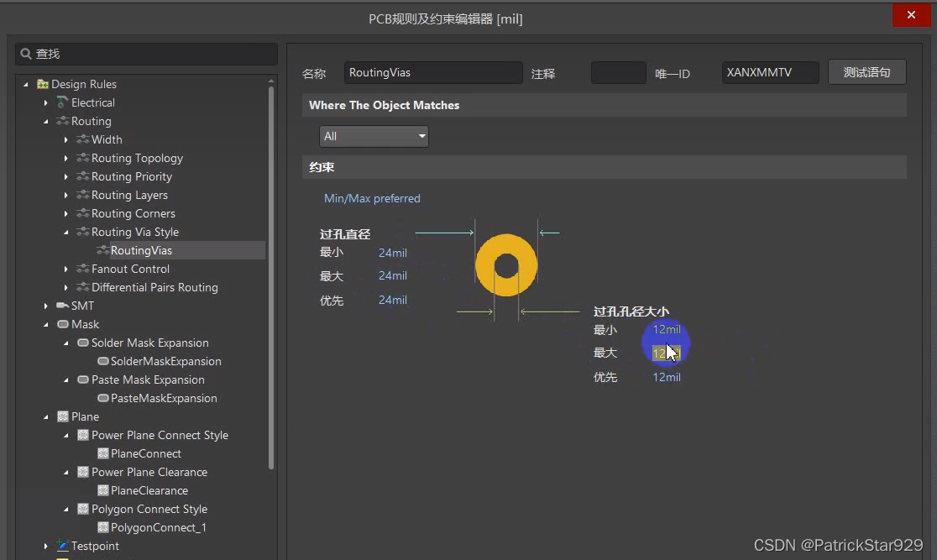937x560 pixels.
Task: Click the SMT category icon
Action: point(62,306)
